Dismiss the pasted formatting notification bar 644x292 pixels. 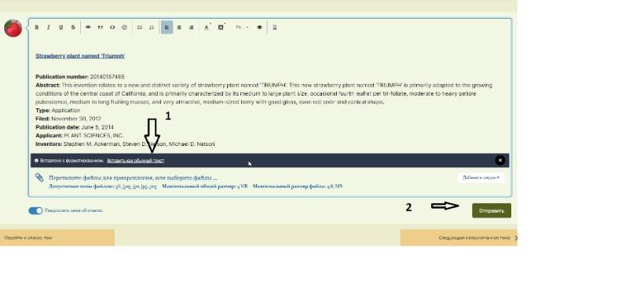point(499,161)
